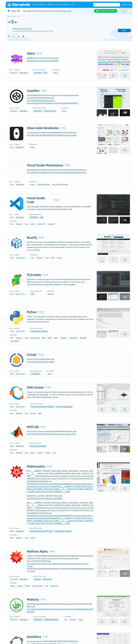The image size is (138, 644).
Task: Open the PyScripter parrot logo
Action: [x=17, y=280]
